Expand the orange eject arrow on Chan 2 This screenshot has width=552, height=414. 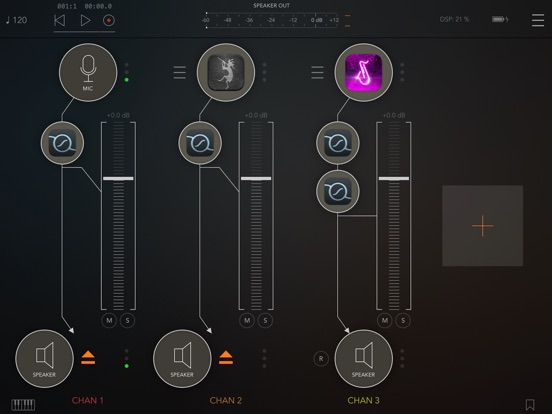tap(226, 358)
